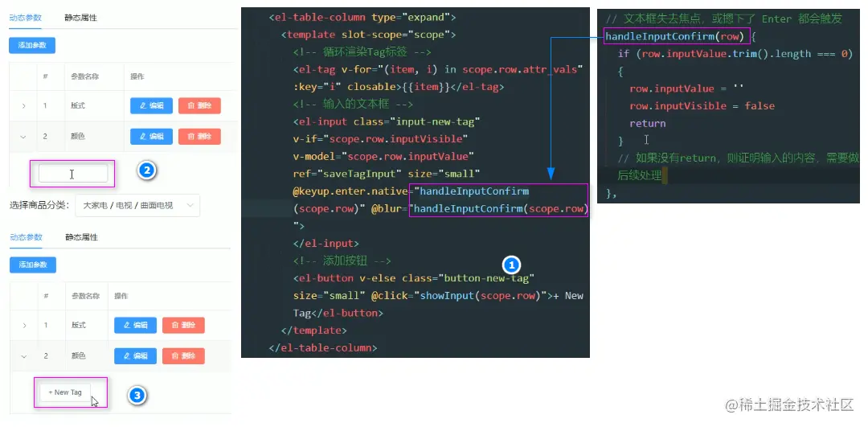Click the </template> closing tag

314,330
